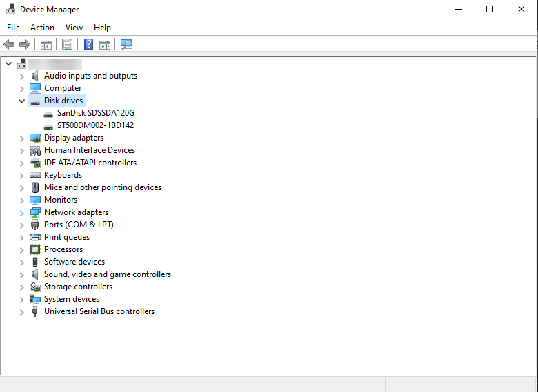Image resolution: width=538 pixels, height=392 pixels.
Task: Click the Keyboards category icon
Action: point(35,175)
